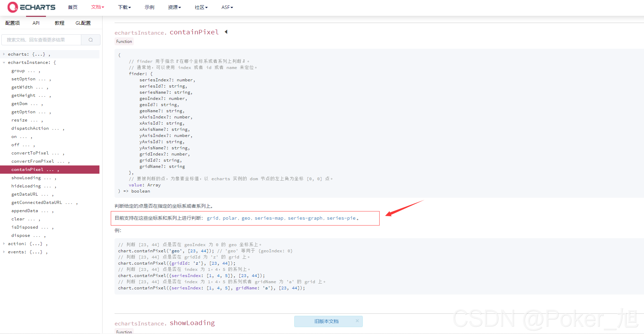Go to 首页 in the top navigation
644x334 pixels.
[73, 7]
